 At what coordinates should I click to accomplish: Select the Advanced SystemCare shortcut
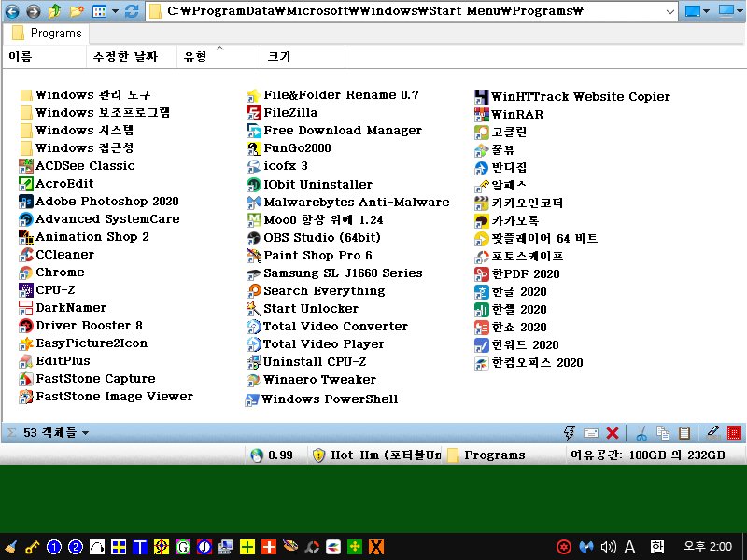[x=100, y=219]
